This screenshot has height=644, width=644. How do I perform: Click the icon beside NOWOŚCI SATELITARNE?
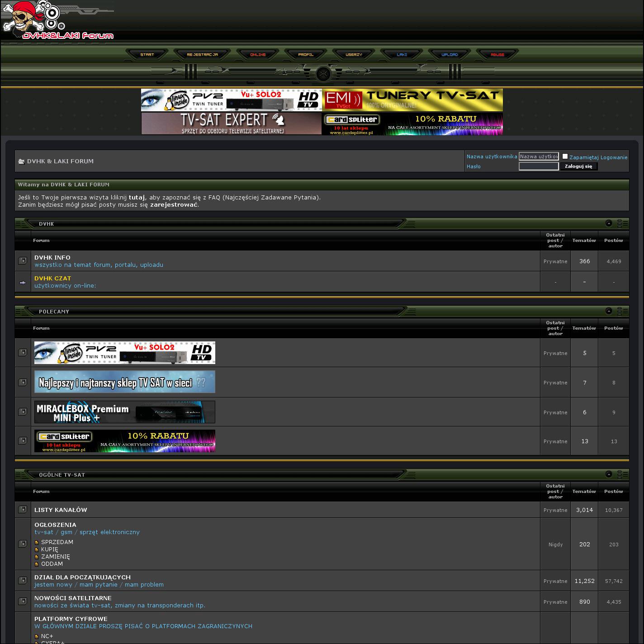[x=23, y=601]
